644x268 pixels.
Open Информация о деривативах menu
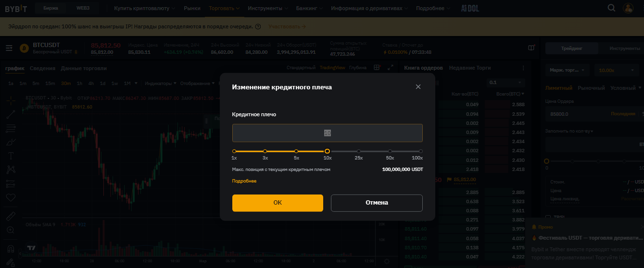point(369,8)
